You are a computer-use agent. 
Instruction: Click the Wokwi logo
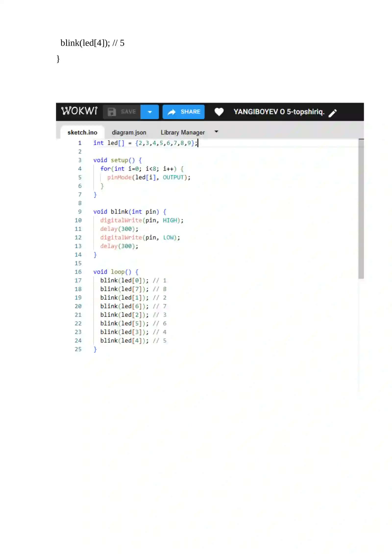point(79,111)
